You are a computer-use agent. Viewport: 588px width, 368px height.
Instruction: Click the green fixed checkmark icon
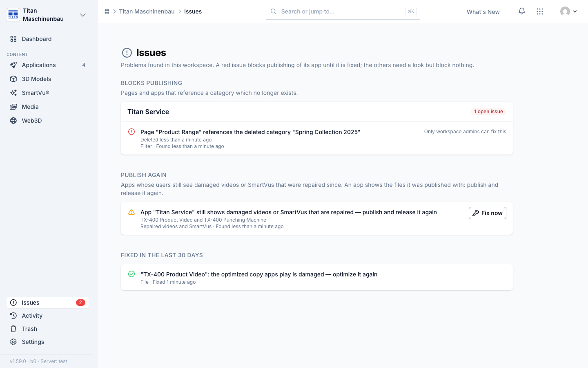tap(131, 274)
